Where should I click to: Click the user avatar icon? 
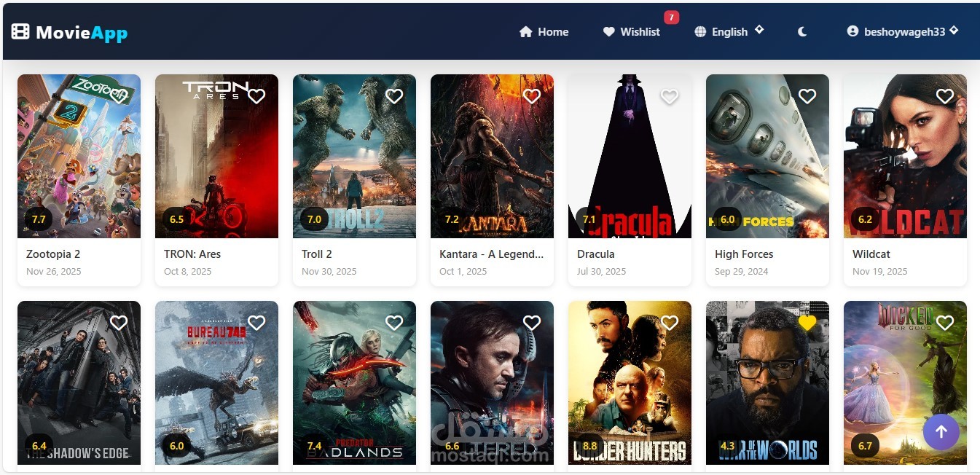pos(852,31)
